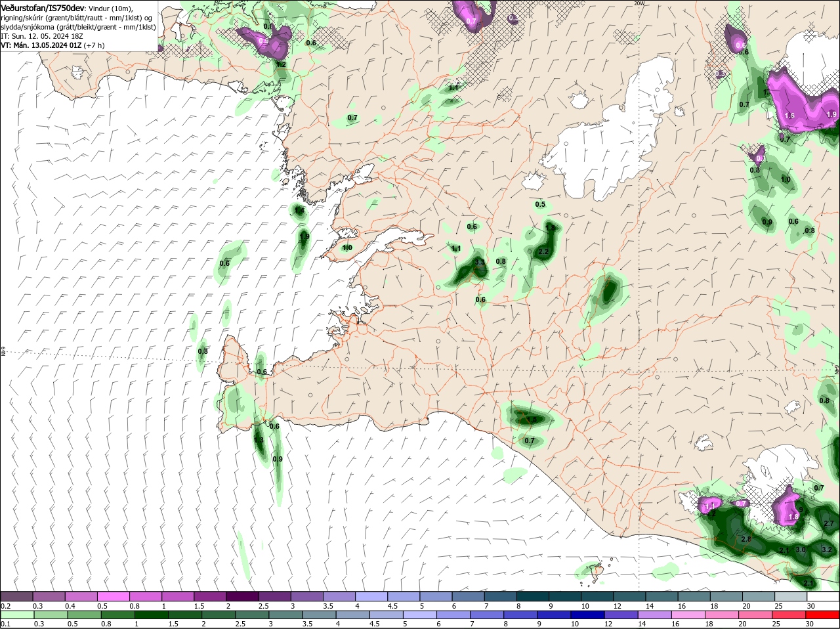Click the rain legend swatch labeled 0.8
This screenshot has width=840, height=629.
[x=117, y=615]
